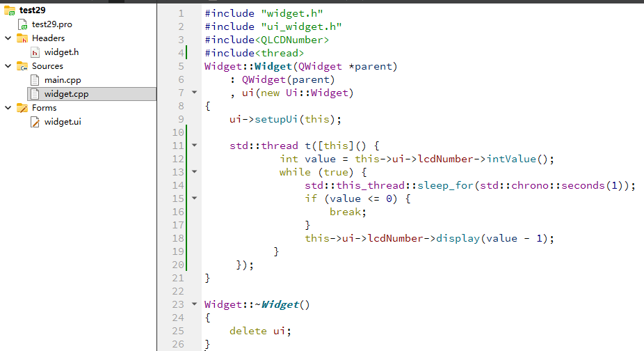Fold the while loop at line 13
The height and width of the screenshot is (351, 644).
pyautogui.click(x=194, y=171)
